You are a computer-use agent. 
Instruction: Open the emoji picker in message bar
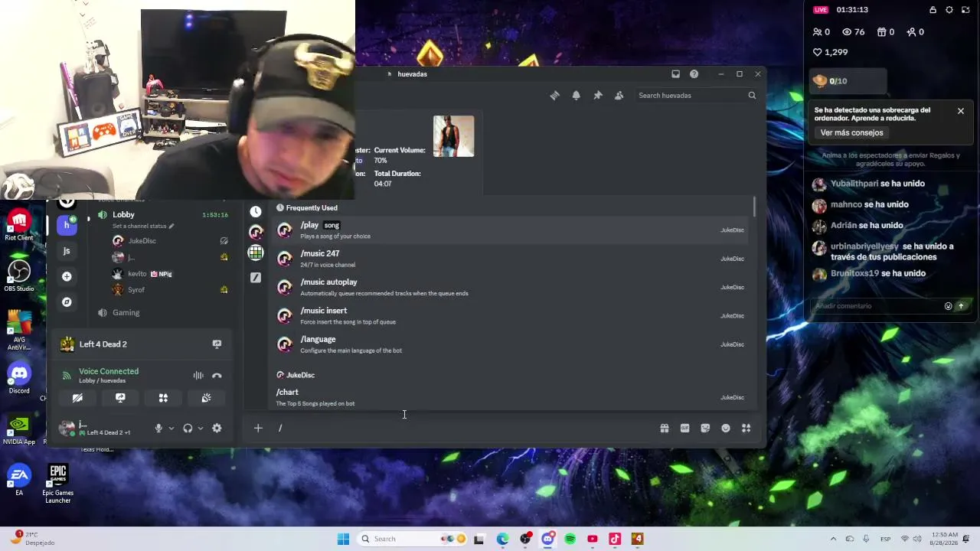coord(726,429)
